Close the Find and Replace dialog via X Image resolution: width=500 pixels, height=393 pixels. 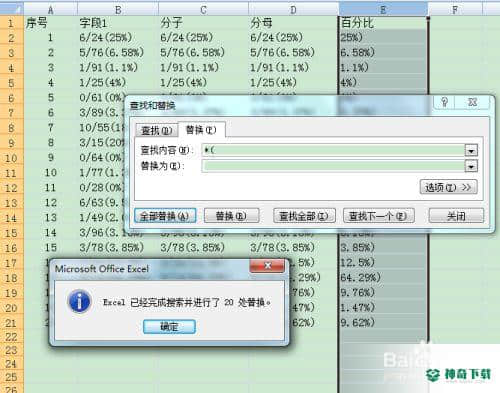click(x=473, y=102)
